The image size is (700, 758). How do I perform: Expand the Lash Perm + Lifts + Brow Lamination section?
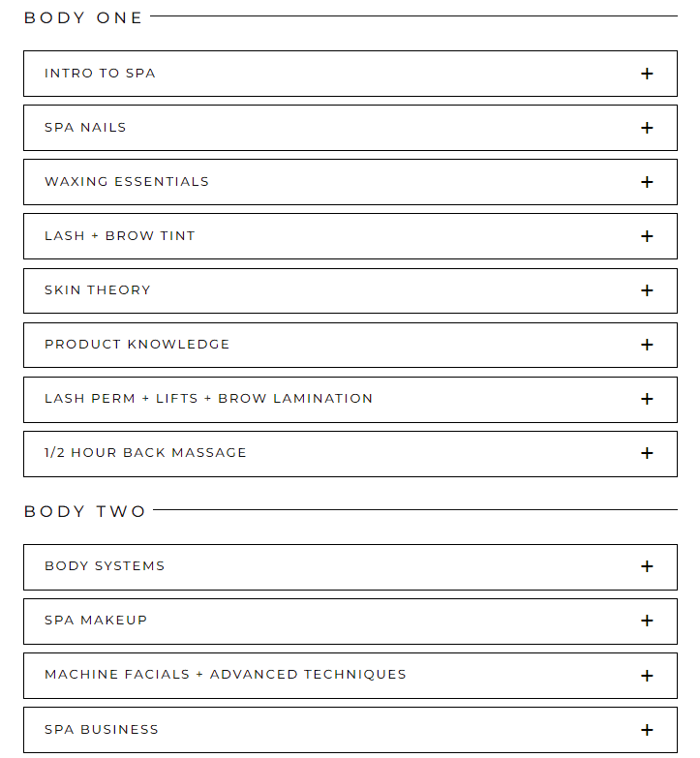click(x=647, y=399)
